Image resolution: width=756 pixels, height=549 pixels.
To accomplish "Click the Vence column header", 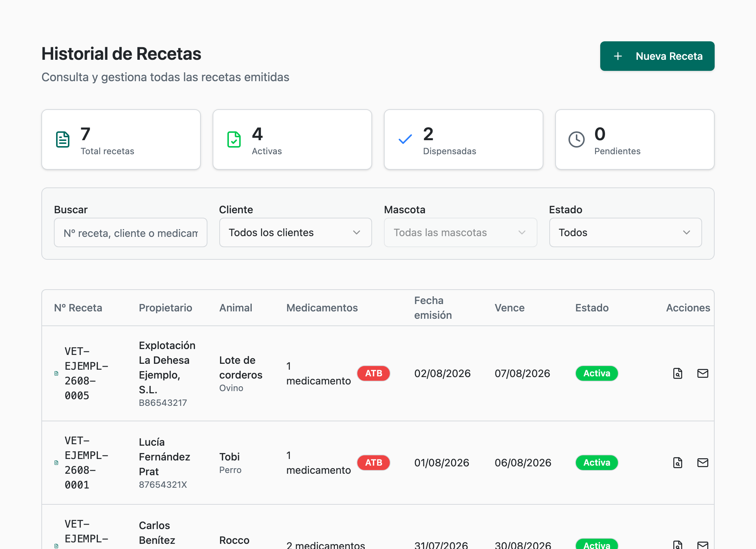I will [509, 308].
